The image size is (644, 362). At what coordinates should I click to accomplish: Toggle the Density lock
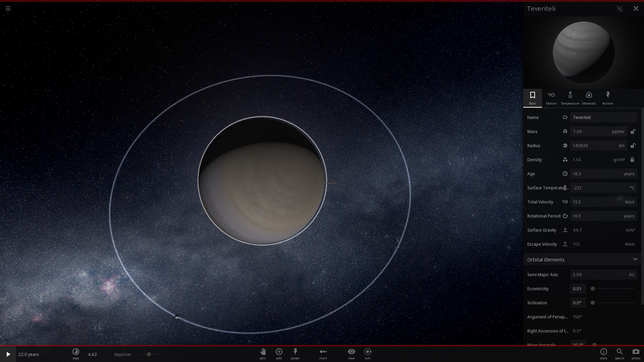pyautogui.click(x=632, y=160)
